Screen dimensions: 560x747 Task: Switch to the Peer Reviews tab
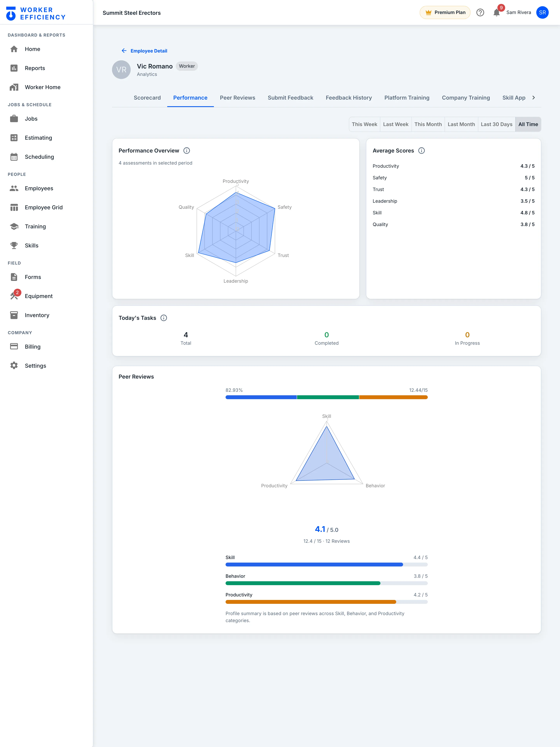point(237,98)
